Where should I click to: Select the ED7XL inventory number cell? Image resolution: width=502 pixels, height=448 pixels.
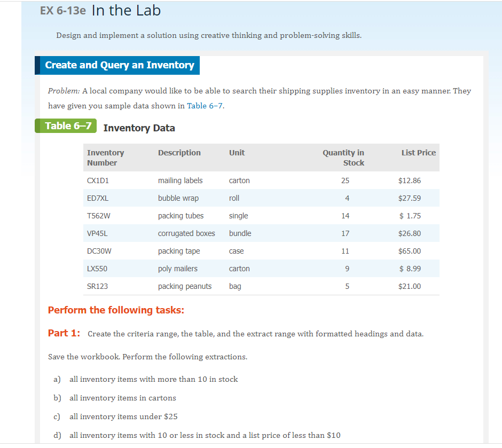pyautogui.click(x=97, y=198)
